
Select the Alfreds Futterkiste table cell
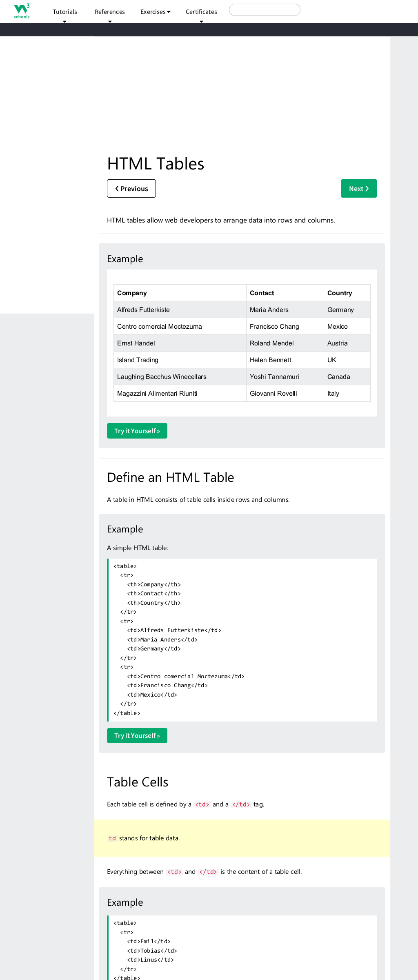[x=180, y=310]
